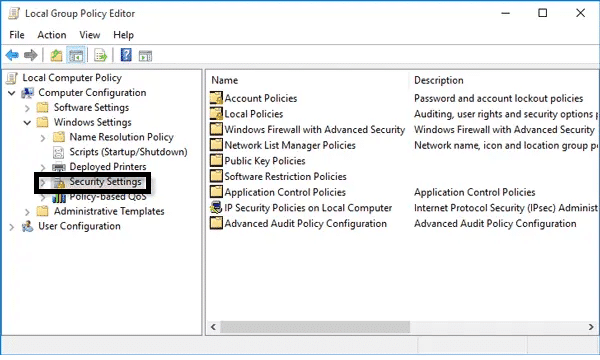
Task: Open Help via the question mark icon
Action: pos(126,55)
